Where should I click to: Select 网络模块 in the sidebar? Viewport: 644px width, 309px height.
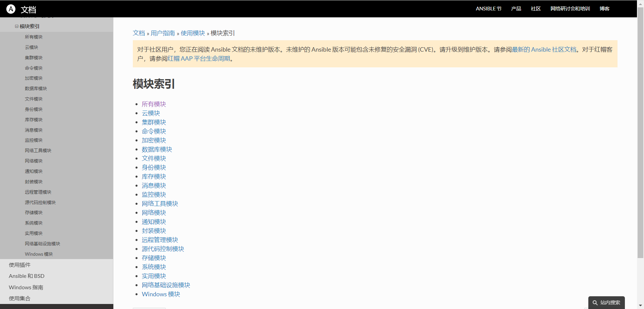pyautogui.click(x=34, y=161)
